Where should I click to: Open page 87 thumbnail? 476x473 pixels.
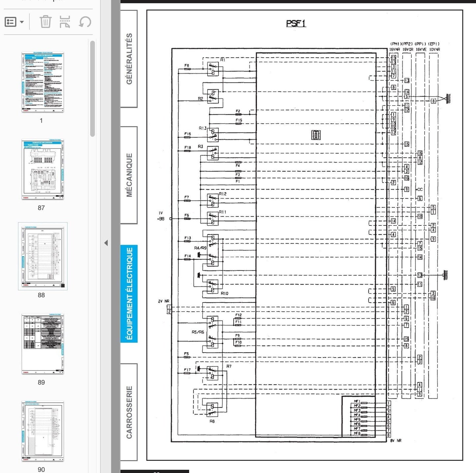pyautogui.click(x=42, y=170)
